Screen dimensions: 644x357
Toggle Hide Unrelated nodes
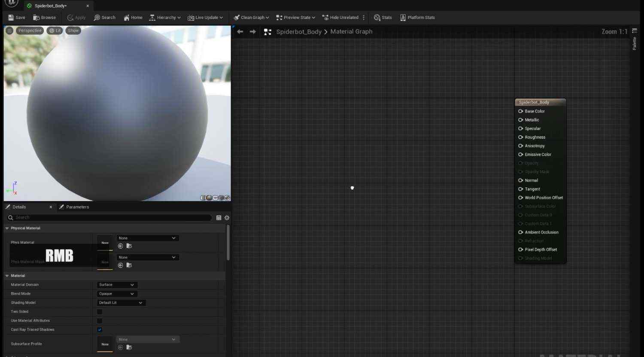(x=340, y=18)
